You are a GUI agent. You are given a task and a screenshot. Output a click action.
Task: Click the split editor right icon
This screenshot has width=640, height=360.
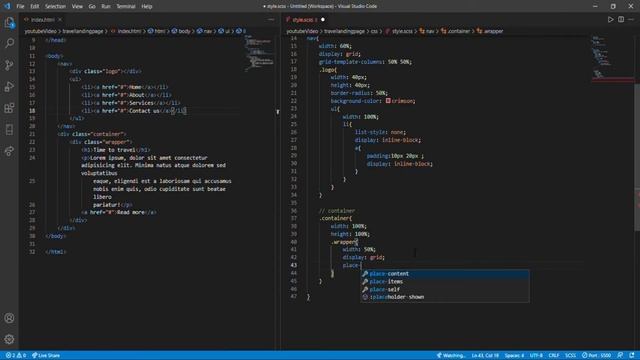621,20
